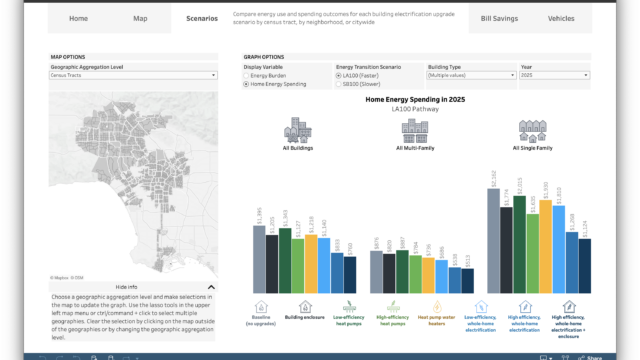Select the Energy Burden radio option
Viewport: 640px width, 360px height.
(x=246, y=76)
